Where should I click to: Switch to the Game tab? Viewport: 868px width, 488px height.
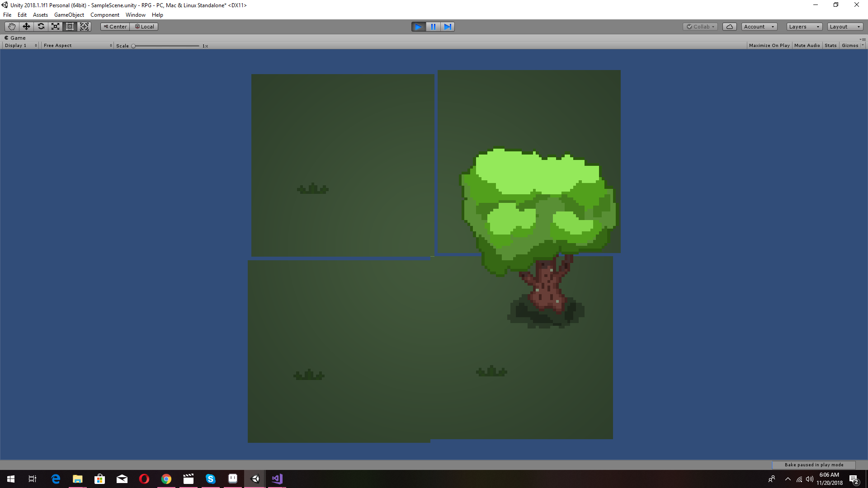point(15,38)
